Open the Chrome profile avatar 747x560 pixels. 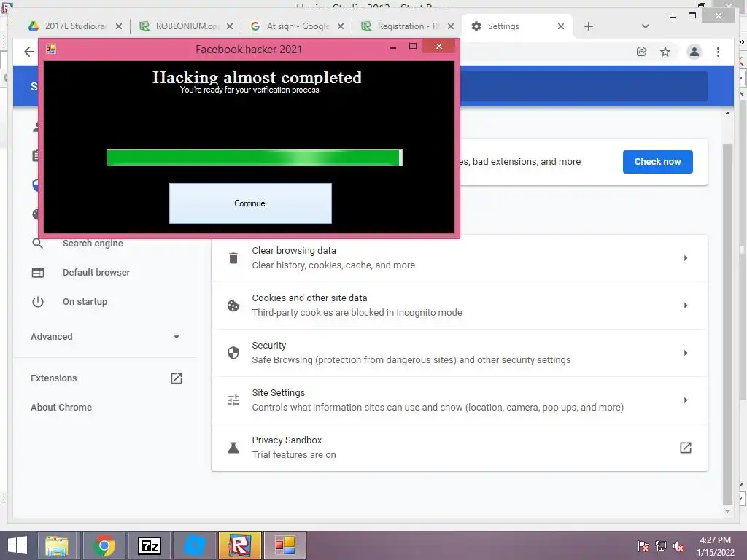click(x=694, y=52)
